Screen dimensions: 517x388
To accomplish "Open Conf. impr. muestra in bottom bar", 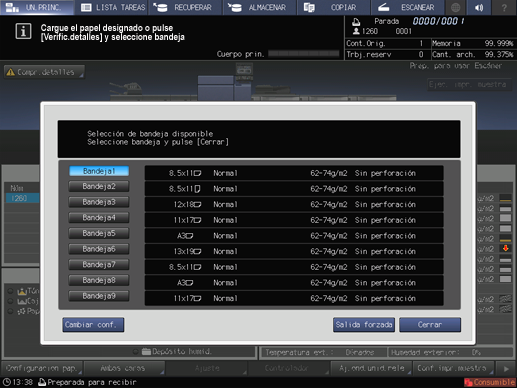I will pos(453,368).
